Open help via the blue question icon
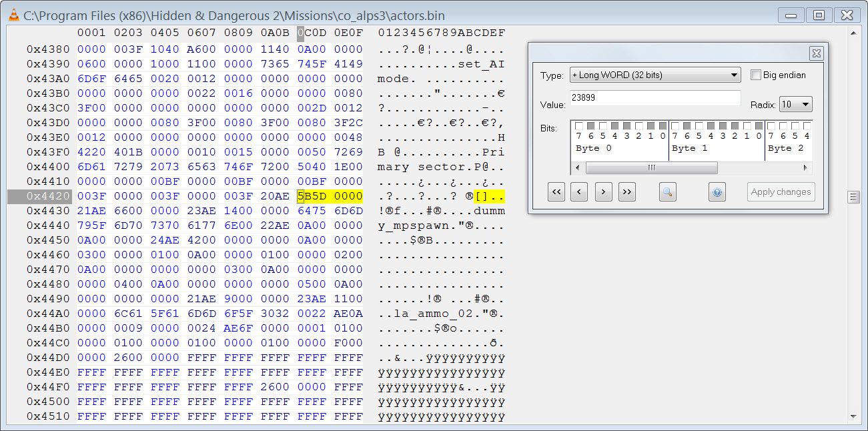The image size is (868, 431). (x=717, y=192)
